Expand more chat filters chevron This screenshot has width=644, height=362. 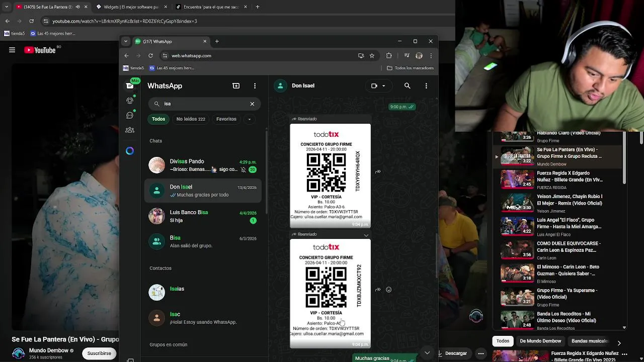coord(249,119)
